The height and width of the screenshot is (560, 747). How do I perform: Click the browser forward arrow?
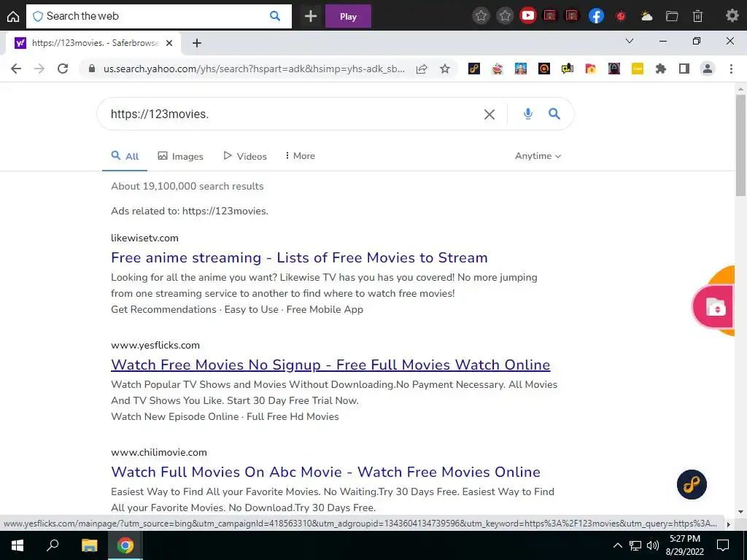(x=39, y=69)
